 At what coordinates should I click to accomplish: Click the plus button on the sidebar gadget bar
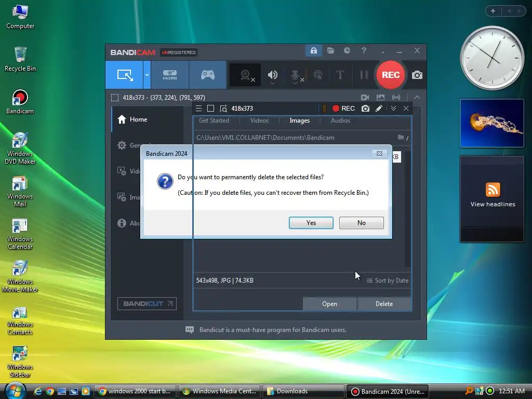pos(493,11)
